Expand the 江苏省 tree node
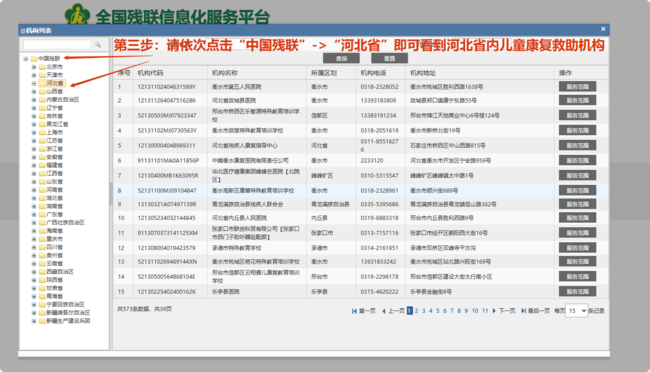Screen dimensions: 650x372 pyautogui.click(x=34, y=141)
